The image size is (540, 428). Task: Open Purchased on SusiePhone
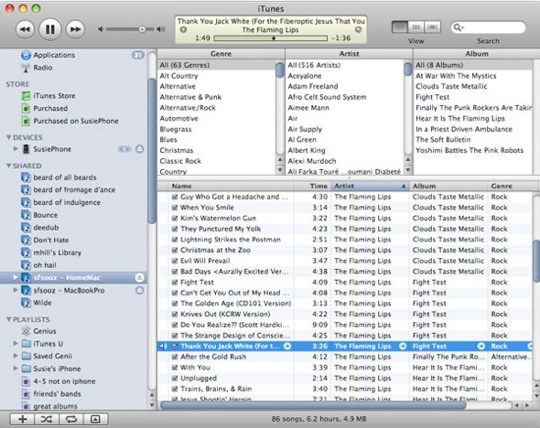[76, 121]
